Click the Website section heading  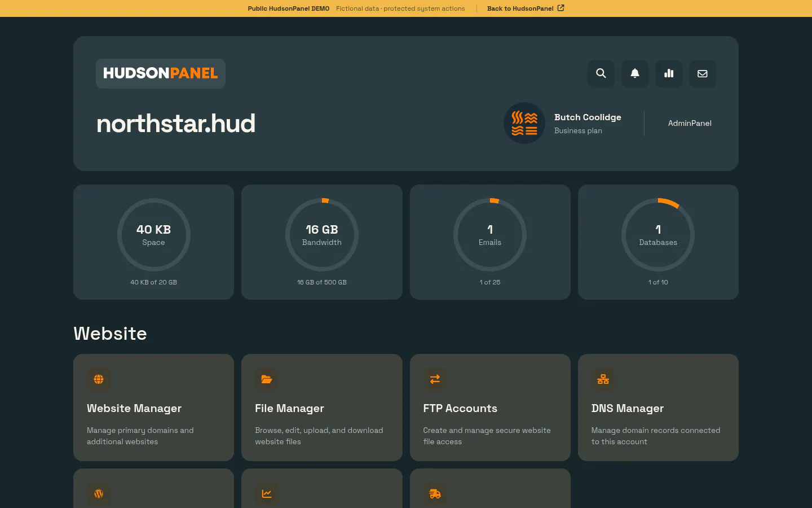[x=110, y=334]
